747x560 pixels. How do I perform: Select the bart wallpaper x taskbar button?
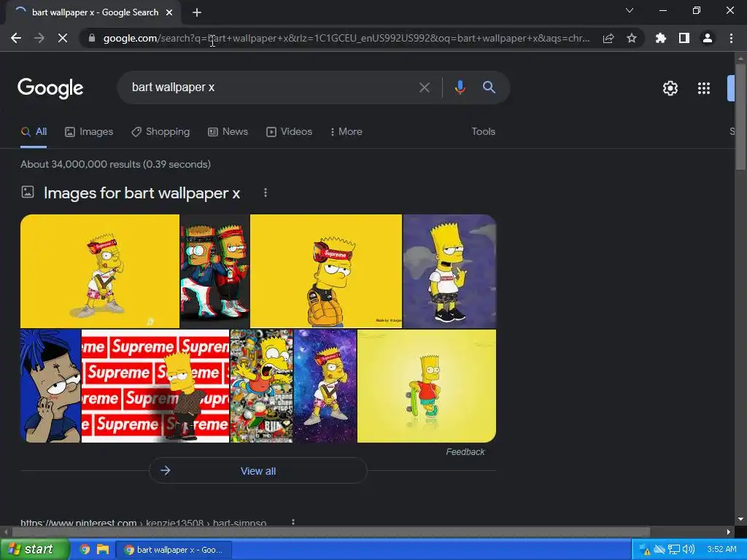pyautogui.click(x=174, y=550)
